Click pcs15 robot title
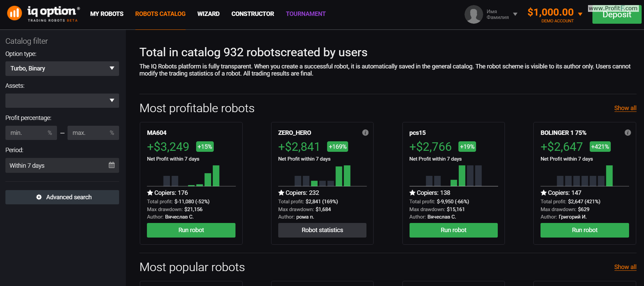 417,133
